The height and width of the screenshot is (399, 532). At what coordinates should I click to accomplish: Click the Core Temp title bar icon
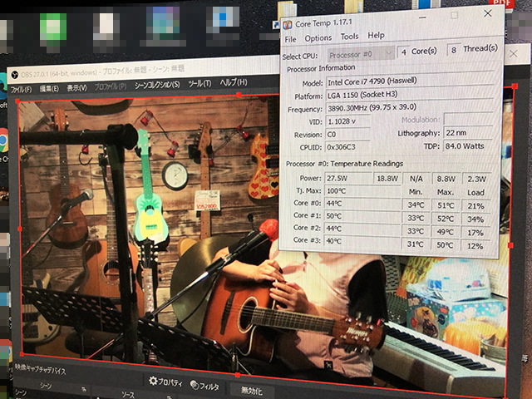[x=288, y=24]
